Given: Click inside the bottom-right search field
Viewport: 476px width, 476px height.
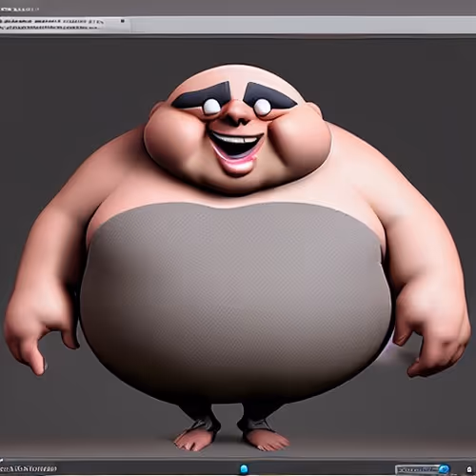Looking at the screenshot, I should [418, 469].
